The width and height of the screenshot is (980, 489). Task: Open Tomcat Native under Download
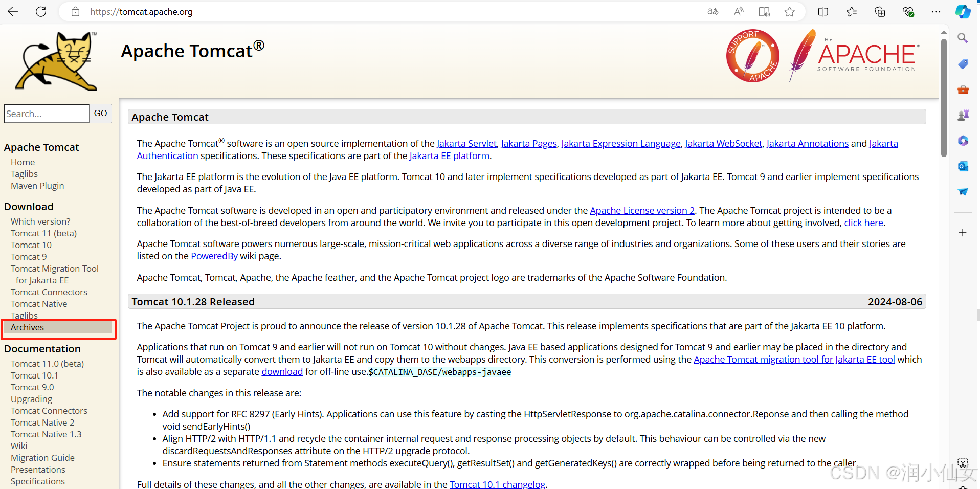tap(39, 304)
